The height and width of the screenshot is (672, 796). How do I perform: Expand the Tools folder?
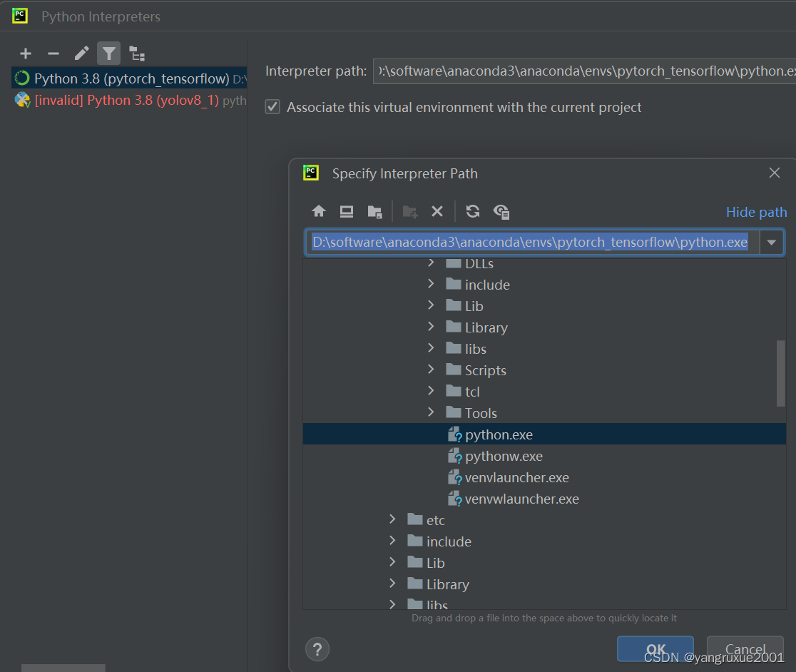pyautogui.click(x=431, y=412)
